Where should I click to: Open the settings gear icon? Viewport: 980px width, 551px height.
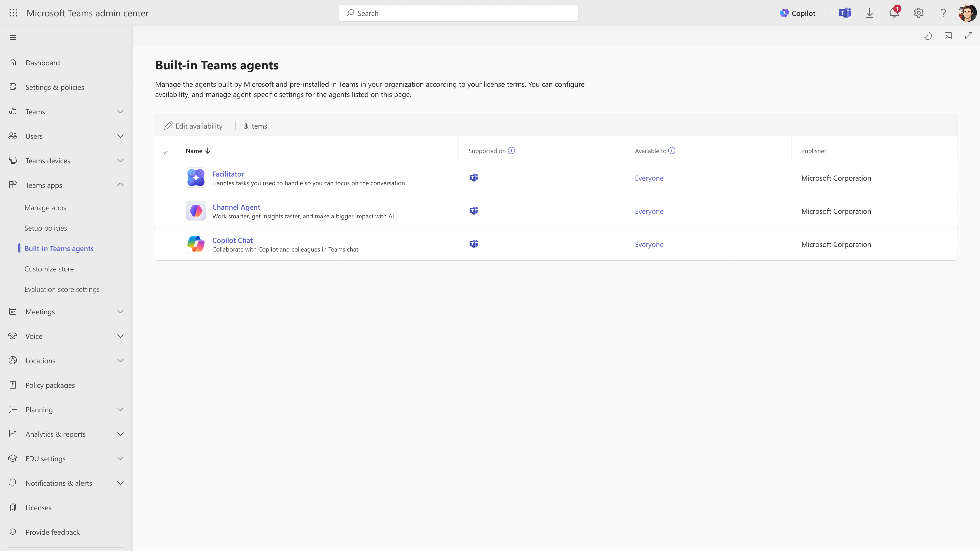click(918, 13)
